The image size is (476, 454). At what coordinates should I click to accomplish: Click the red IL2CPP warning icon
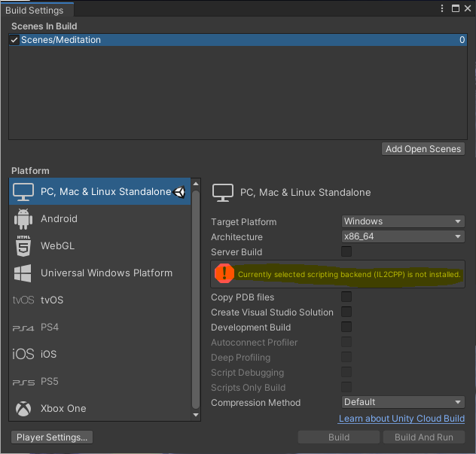pos(224,273)
